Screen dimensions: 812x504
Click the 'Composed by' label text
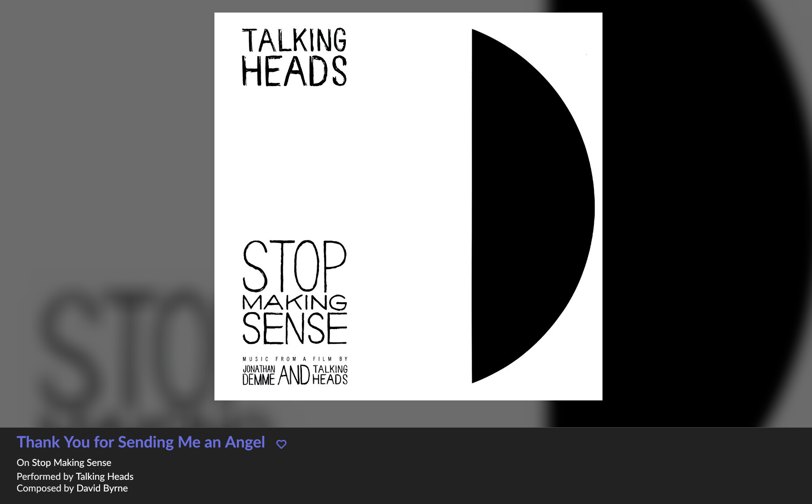pyautogui.click(x=45, y=488)
